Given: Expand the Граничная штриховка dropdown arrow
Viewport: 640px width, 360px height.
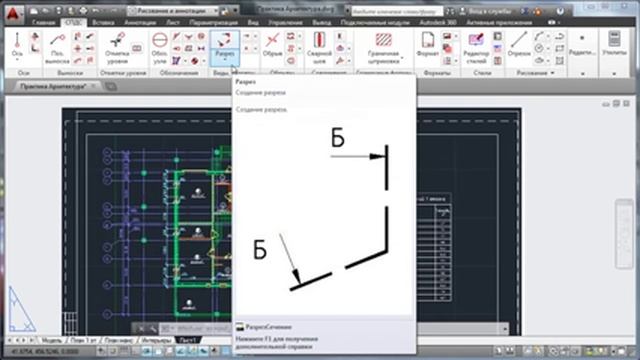Looking at the screenshot, I should [x=402, y=58].
